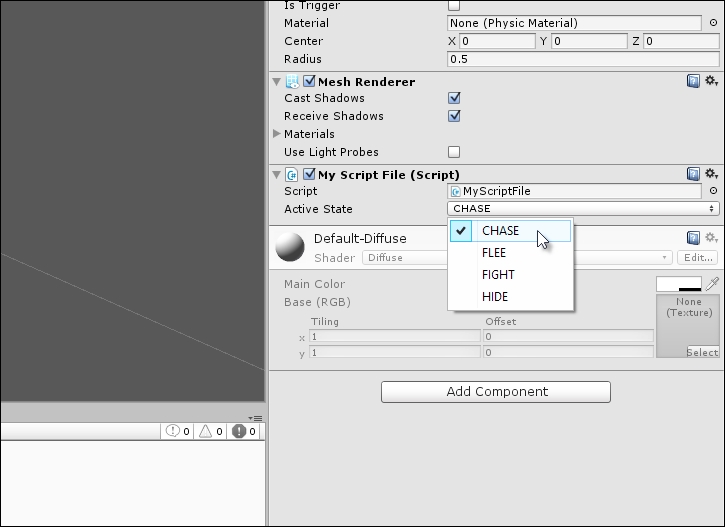This screenshot has height=527, width=725.
Task: Click the Physic Material object picker circle
Action: pyautogui.click(x=713, y=23)
